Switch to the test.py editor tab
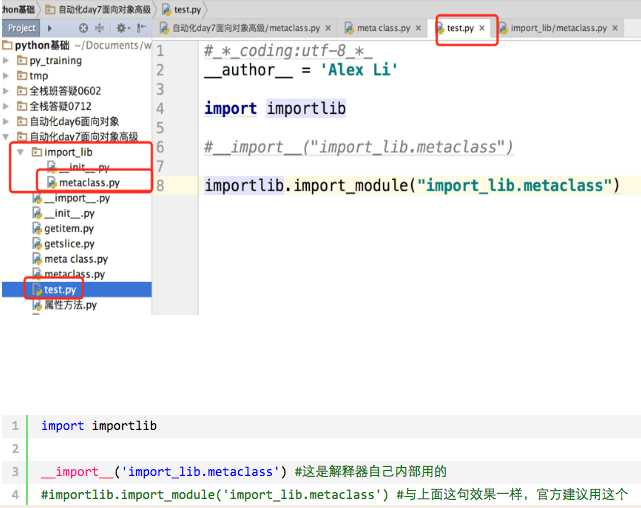 point(459,28)
